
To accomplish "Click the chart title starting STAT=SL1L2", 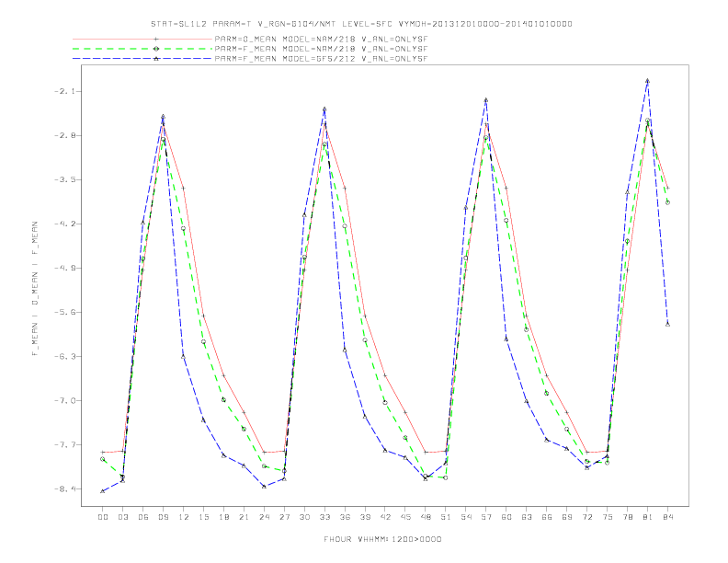I will click(x=361, y=24).
